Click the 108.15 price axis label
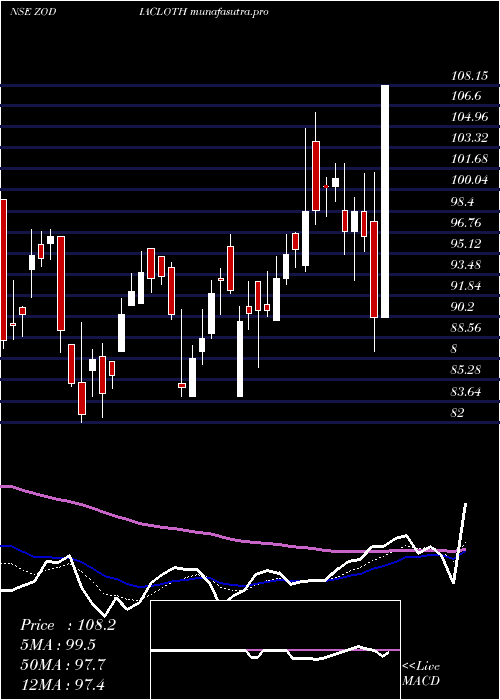This screenshot has width=500, height=700. [469, 76]
